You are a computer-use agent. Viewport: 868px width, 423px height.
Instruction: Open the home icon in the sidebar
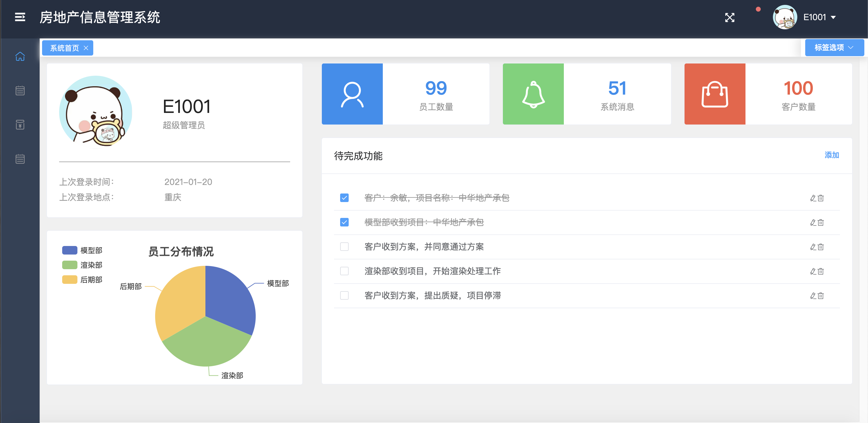(20, 56)
